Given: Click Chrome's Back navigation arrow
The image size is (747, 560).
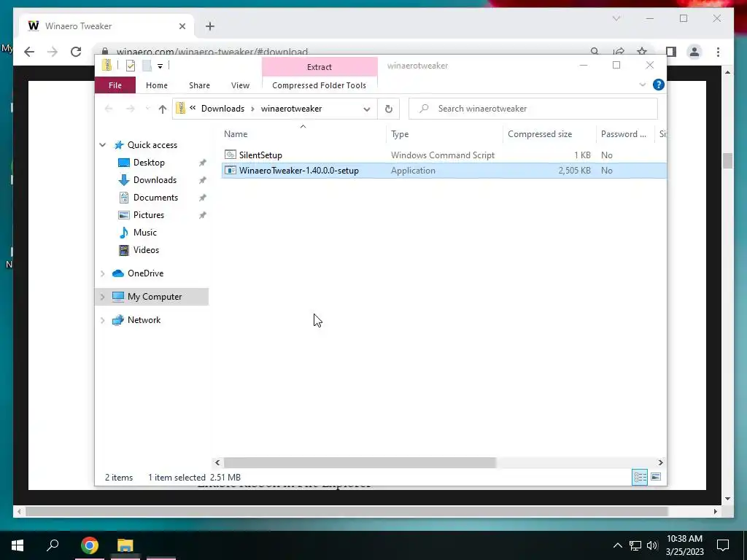Looking at the screenshot, I should click(29, 52).
